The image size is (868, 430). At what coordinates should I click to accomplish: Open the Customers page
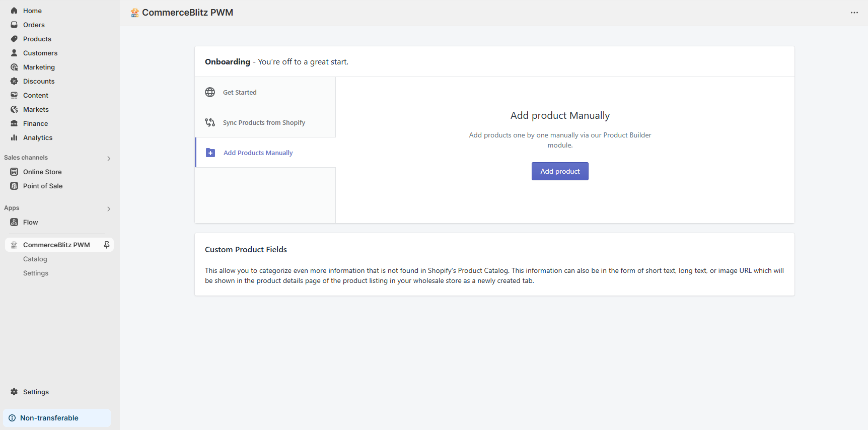click(x=40, y=53)
